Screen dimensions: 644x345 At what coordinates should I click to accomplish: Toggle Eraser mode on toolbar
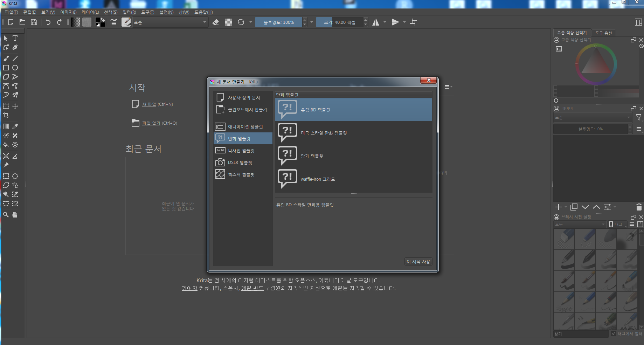tap(216, 22)
